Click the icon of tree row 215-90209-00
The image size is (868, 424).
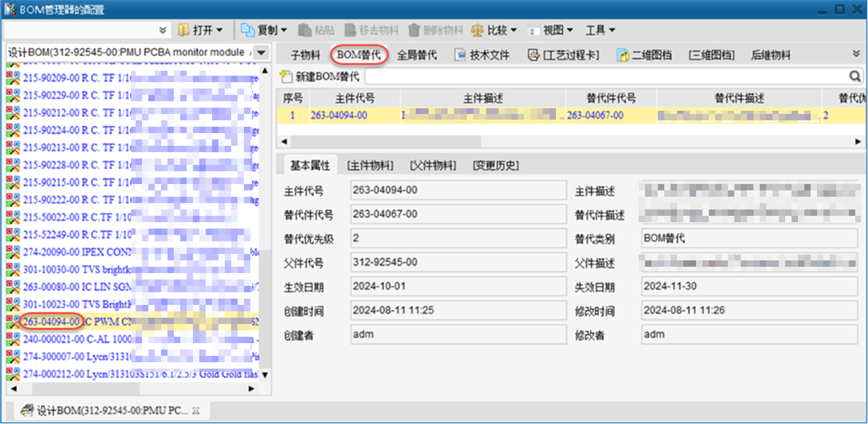click(x=13, y=78)
